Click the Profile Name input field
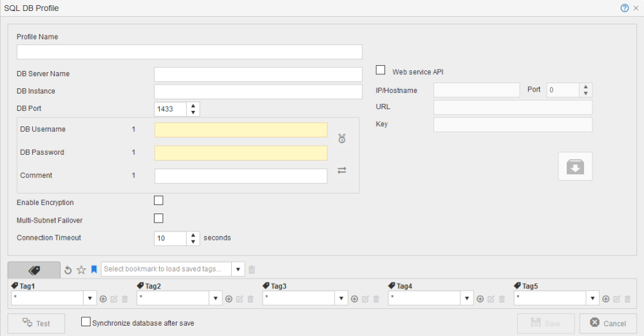644x336 pixels. pyautogui.click(x=189, y=52)
